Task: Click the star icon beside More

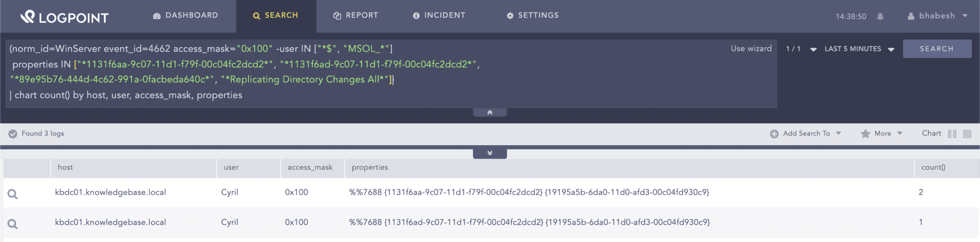Action: click(865, 134)
